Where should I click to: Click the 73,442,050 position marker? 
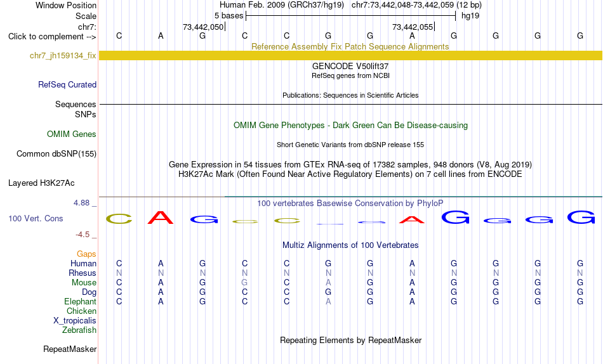click(x=203, y=27)
